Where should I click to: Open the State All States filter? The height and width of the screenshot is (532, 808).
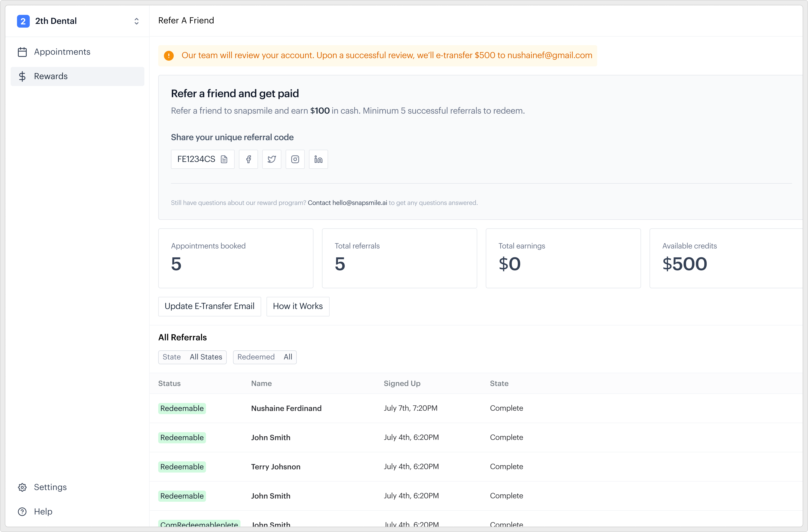(192, 357)
